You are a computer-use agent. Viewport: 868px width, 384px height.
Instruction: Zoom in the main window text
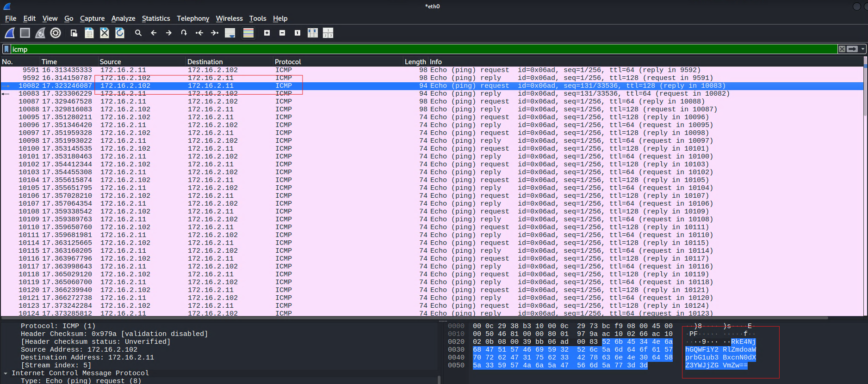[267, 33]
